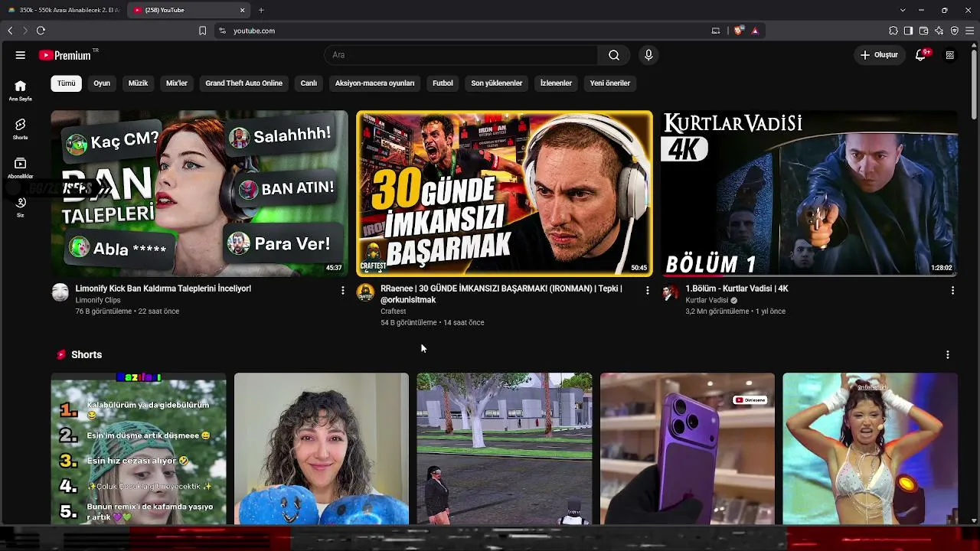
Task: Open options for the Limonify Kick Ban video
Action: point(342,291)
